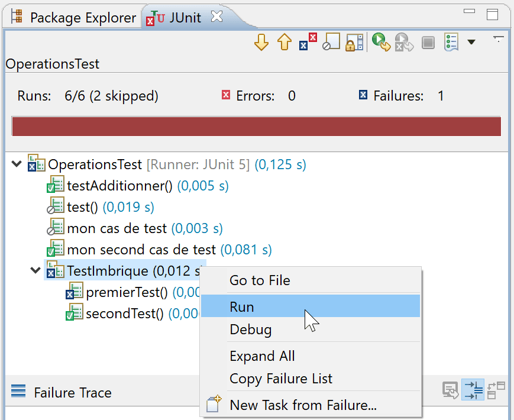Select the testAdditionner() test row

(x=138, y=186)
